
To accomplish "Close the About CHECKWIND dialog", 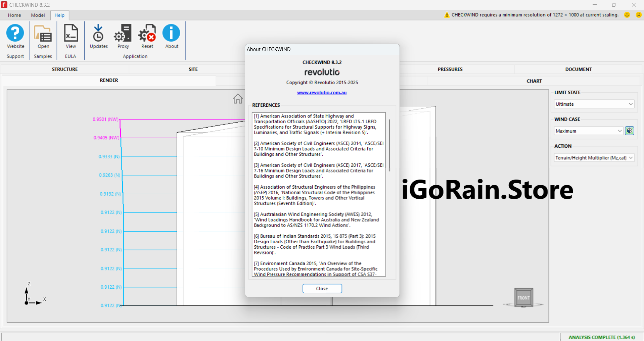I will [322, 289].
